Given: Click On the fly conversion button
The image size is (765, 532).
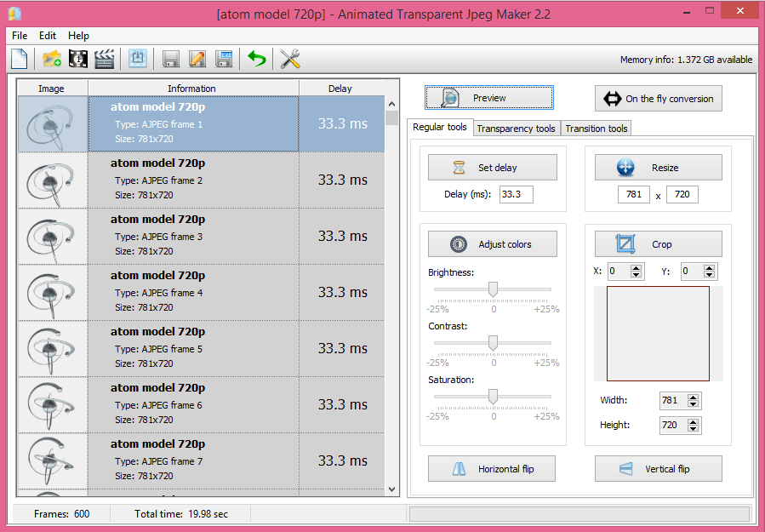Looking at the screenshot, I should point(659,99).
